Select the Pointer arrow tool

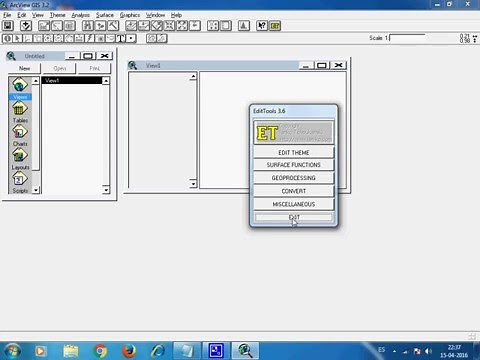(x=18, y=38)
